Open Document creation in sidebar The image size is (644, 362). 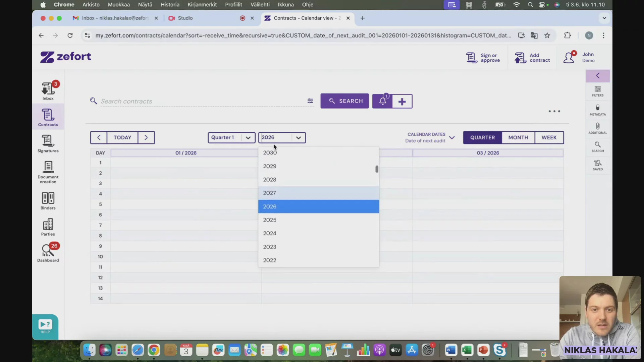point(48,172)
